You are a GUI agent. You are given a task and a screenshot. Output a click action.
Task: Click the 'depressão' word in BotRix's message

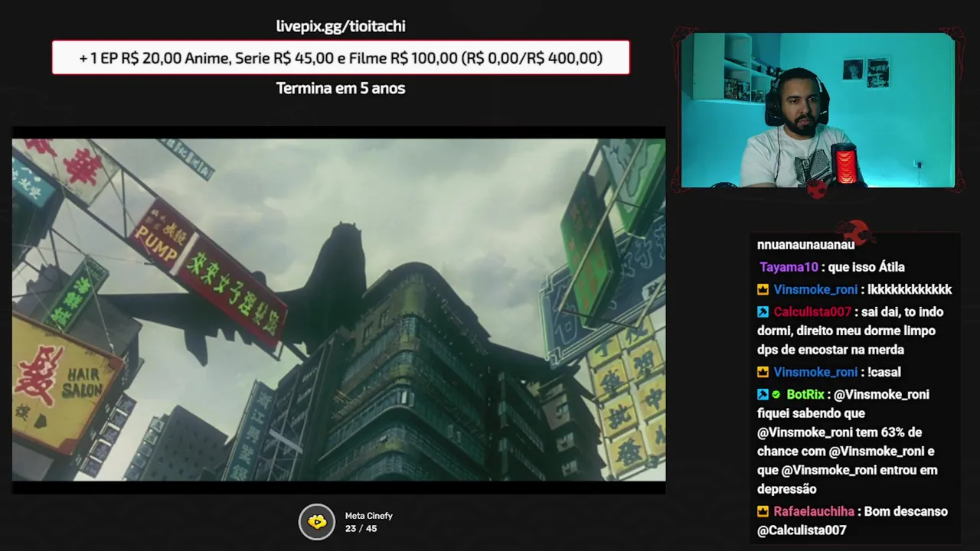coord(787,489)
